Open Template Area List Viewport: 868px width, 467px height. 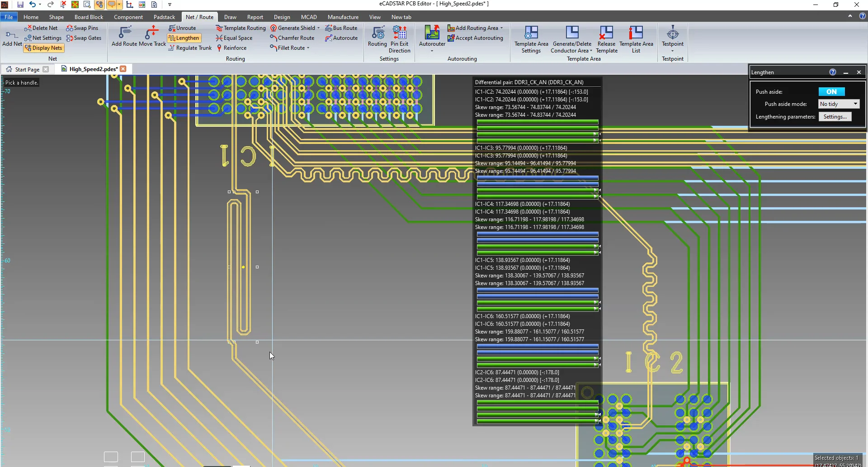click(x=636, y=39)
